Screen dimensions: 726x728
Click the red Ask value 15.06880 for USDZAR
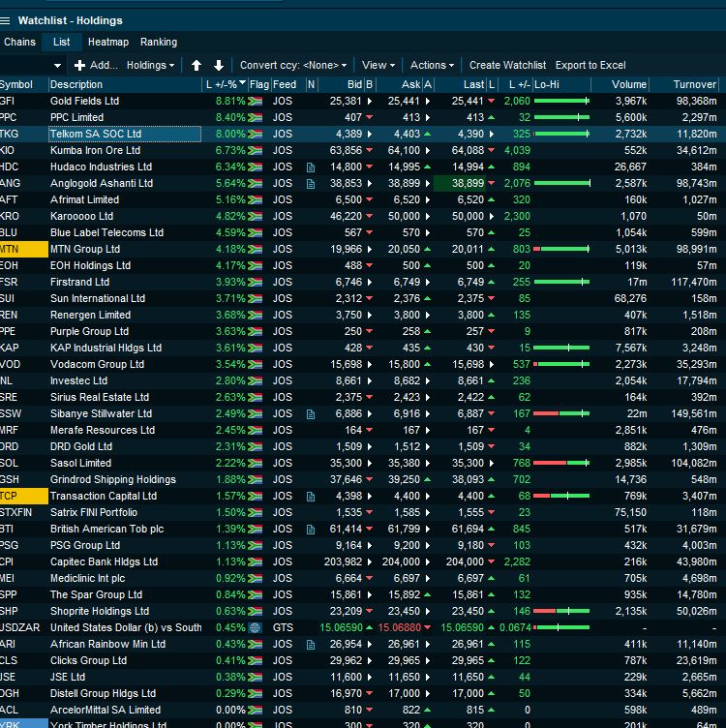400,627
